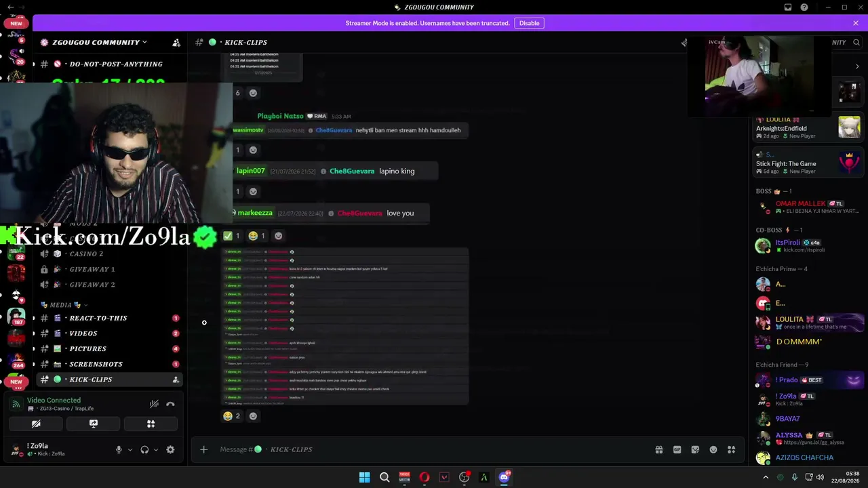The width and height of the screenshot is (868, 488).
Task: Open the Windows Start menu
Action: (364, 477)
